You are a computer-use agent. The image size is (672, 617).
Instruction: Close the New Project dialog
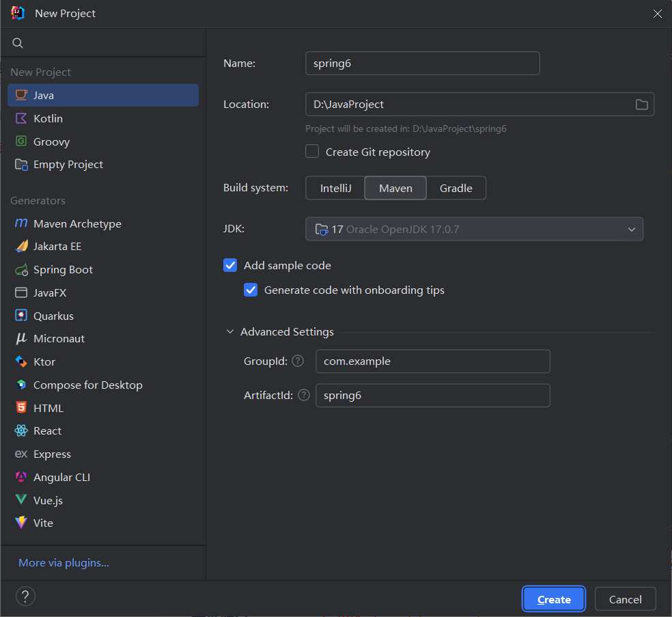tap(657, 14)
